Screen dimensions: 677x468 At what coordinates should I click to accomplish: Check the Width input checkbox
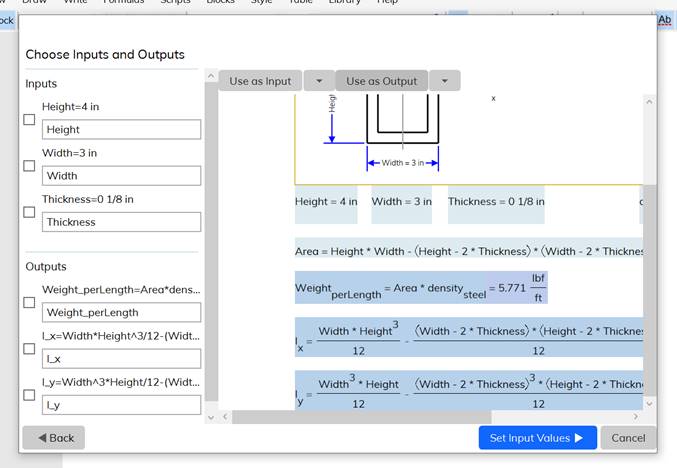click(29, 166)
